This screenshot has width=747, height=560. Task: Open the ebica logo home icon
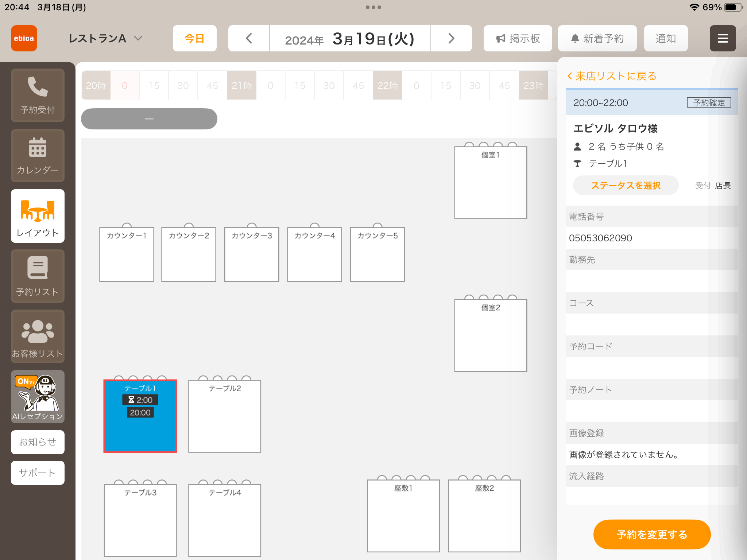[x=24, y=38]
